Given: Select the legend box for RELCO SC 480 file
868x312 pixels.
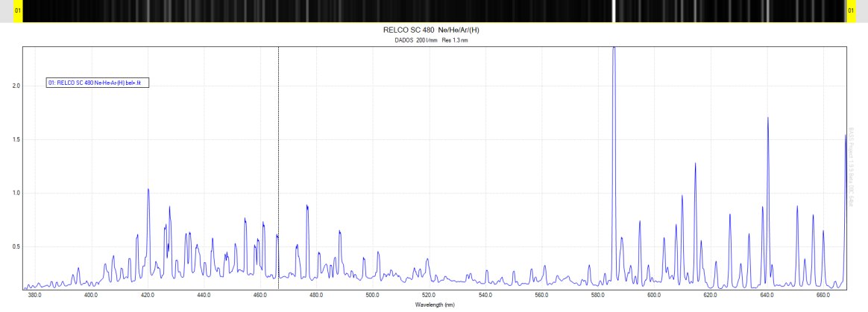Looking at the screenshot, I should click(98, 83).
